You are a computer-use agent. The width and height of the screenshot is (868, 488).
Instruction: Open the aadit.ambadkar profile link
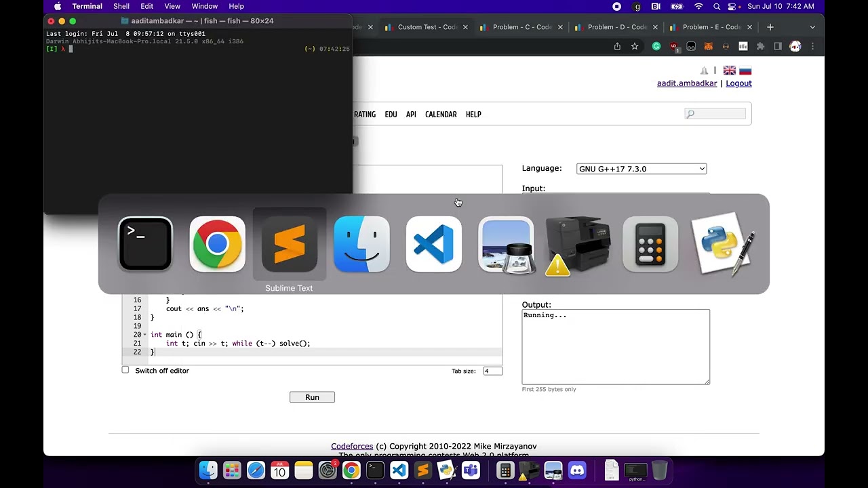[687, 83]
